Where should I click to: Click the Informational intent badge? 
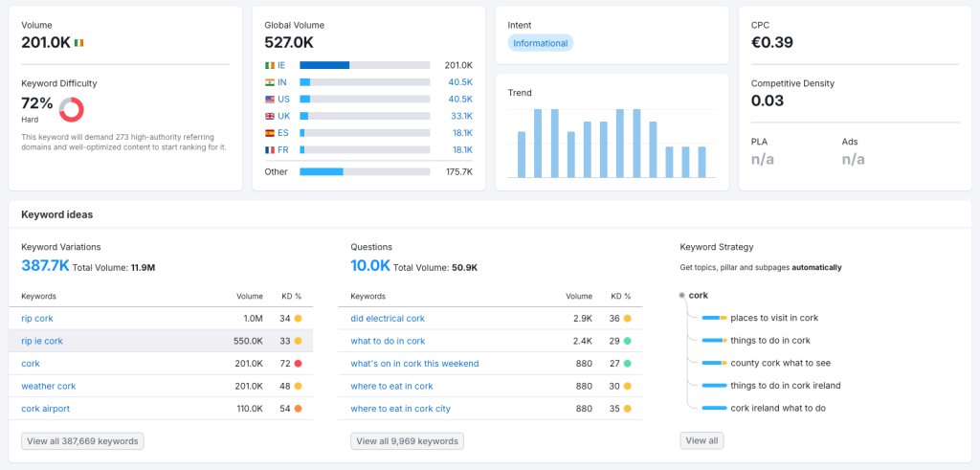click(540, 43)
